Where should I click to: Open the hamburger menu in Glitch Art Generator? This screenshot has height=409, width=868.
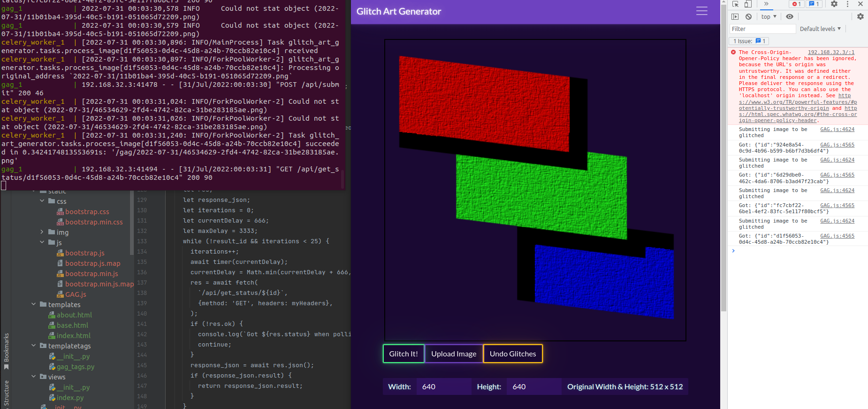(701, 11)
